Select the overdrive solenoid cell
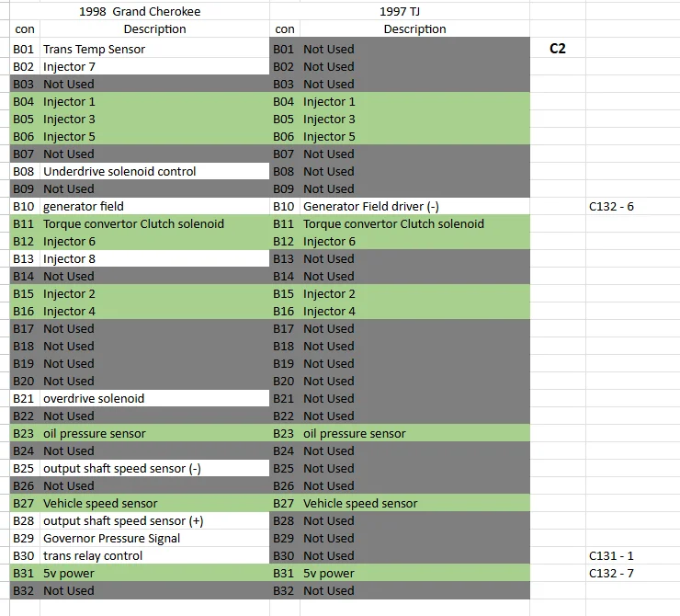The width and height of the screenshot is (680, 616). tap(154, 399)
